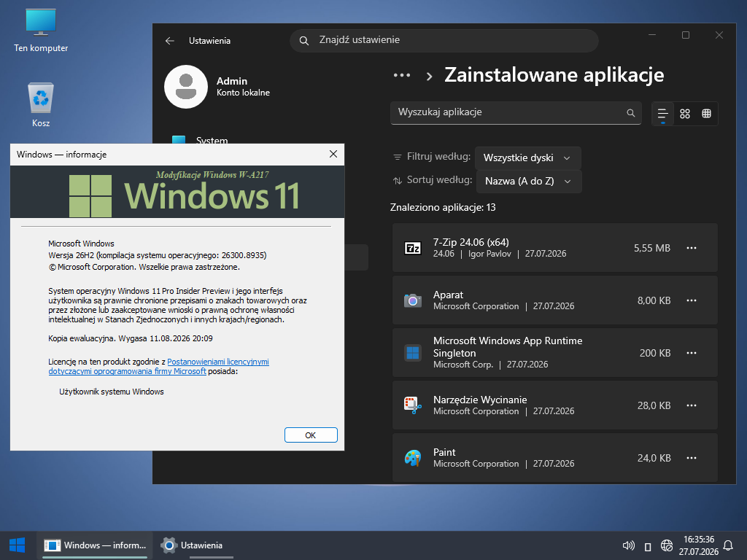Click the Wyszukaj aplikacje input field
Image resolution: width=747 pixels, height=560 pixels.
click(516, 113)
